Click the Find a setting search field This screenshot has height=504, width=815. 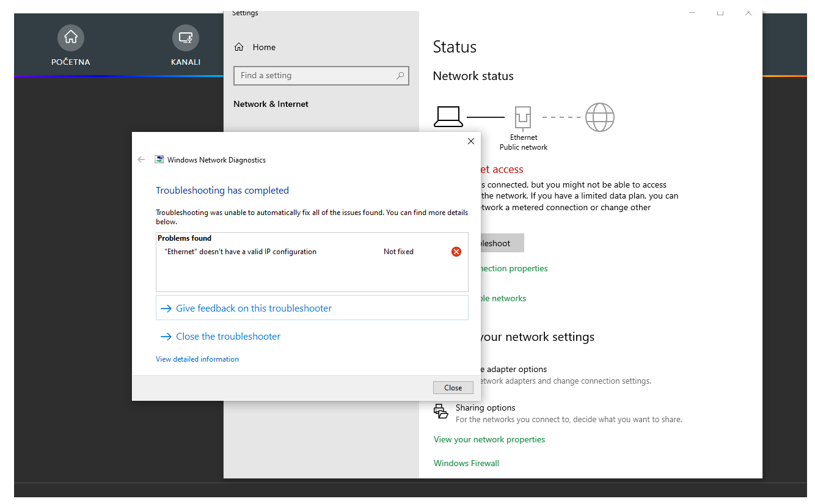coord(321,76)
